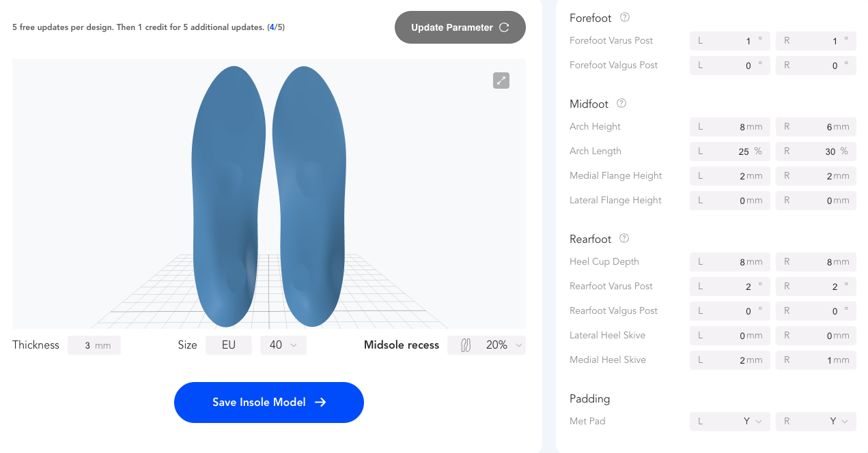Viewport: 868px width, 453px height.
Task: Open the left Met Pad dropdown
Action: [x=729, y=422]
